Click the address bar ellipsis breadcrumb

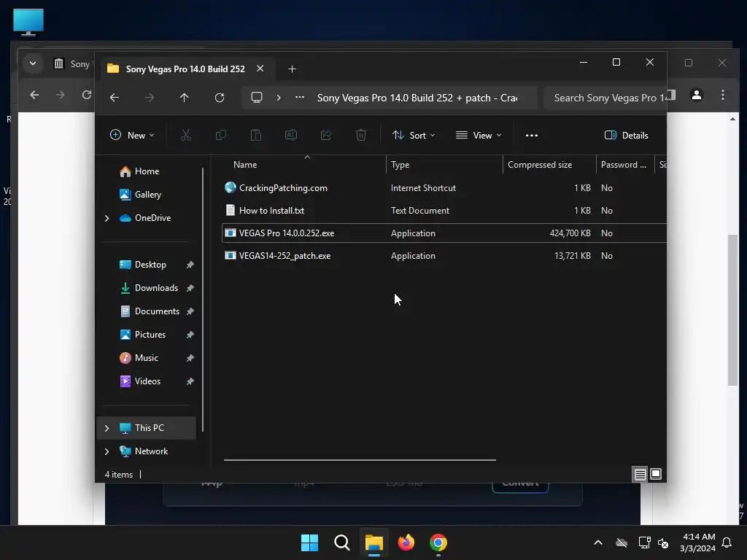(x=300, y=97)
